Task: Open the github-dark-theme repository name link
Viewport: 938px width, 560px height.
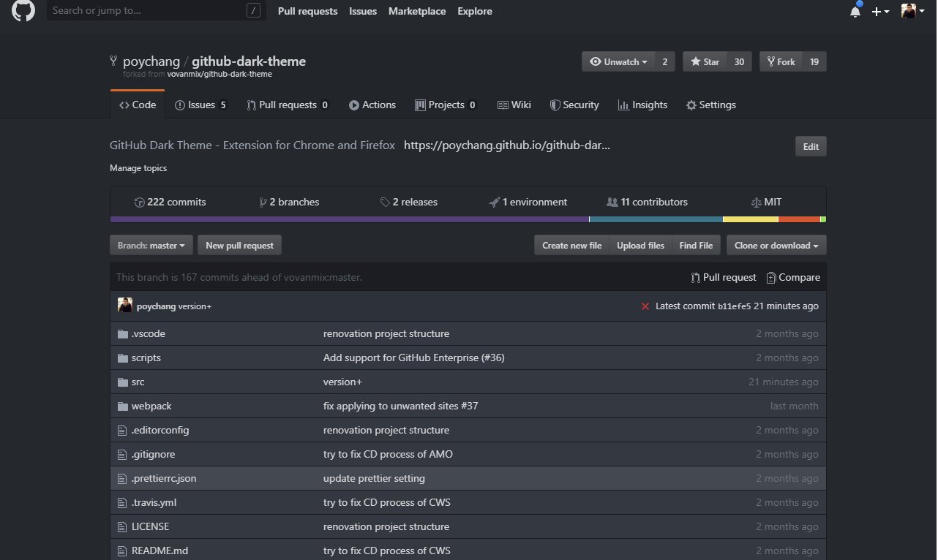Action: 249,61
